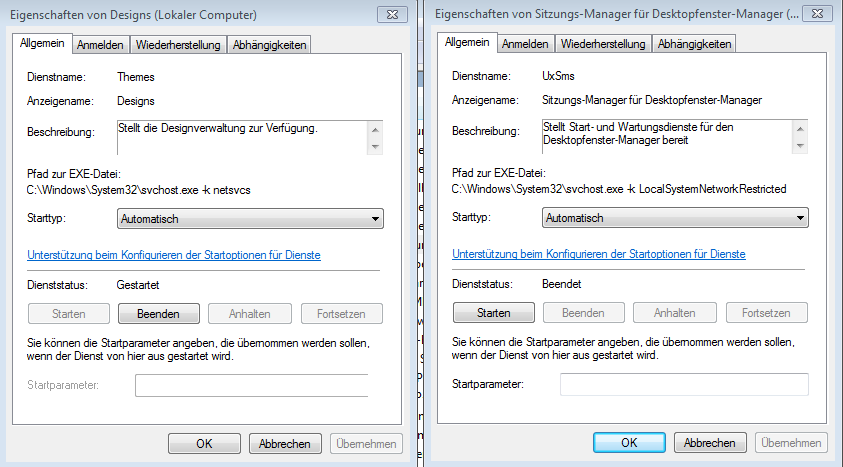Open Wiederherstellung tab in Sitzungs-Manager dialog
The width and height of the screenshot is (843, 467).
[603, 44]
